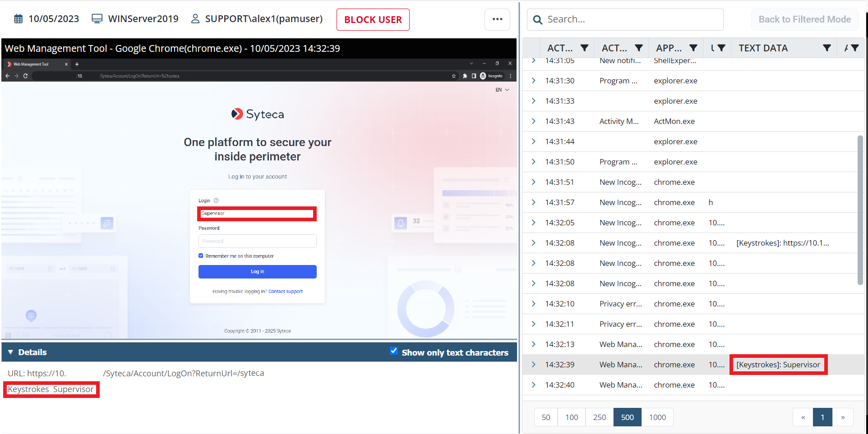Uncheck Remember me on this computer

201,256
